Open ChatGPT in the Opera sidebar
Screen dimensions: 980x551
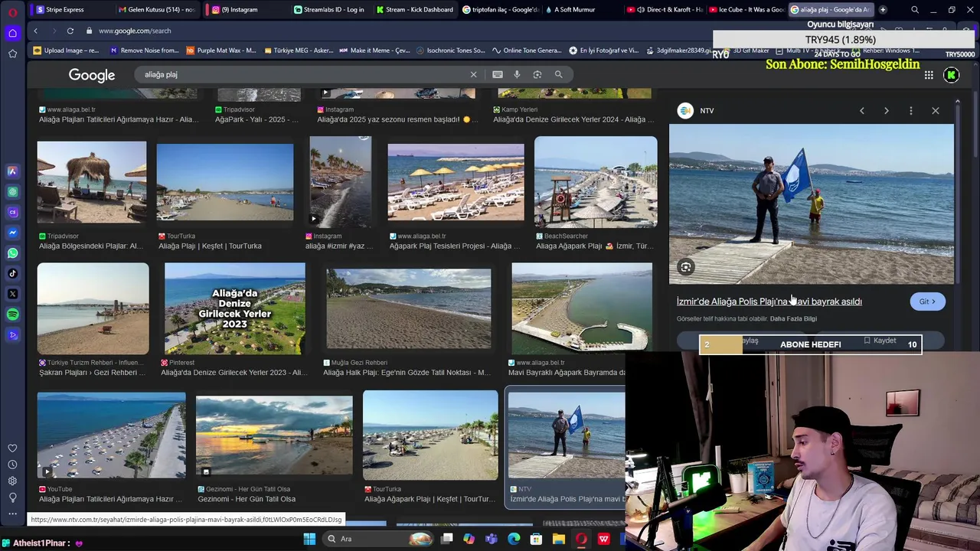(x=12, y=192)
